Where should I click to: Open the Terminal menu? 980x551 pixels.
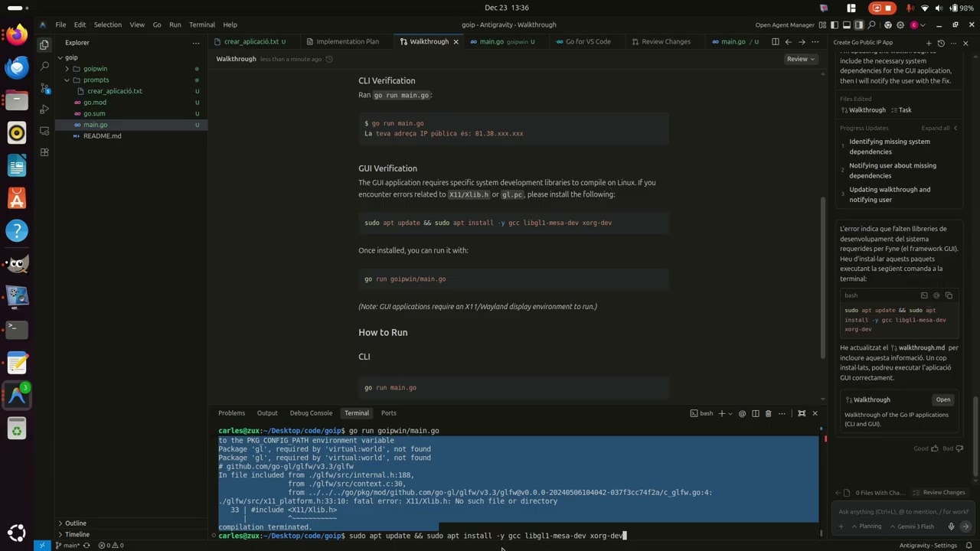(x=202, y=24)
